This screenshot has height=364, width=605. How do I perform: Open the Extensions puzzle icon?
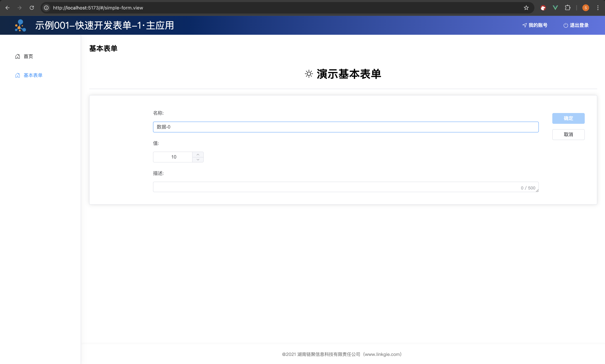pyautogui.click(x=568, y=8)
